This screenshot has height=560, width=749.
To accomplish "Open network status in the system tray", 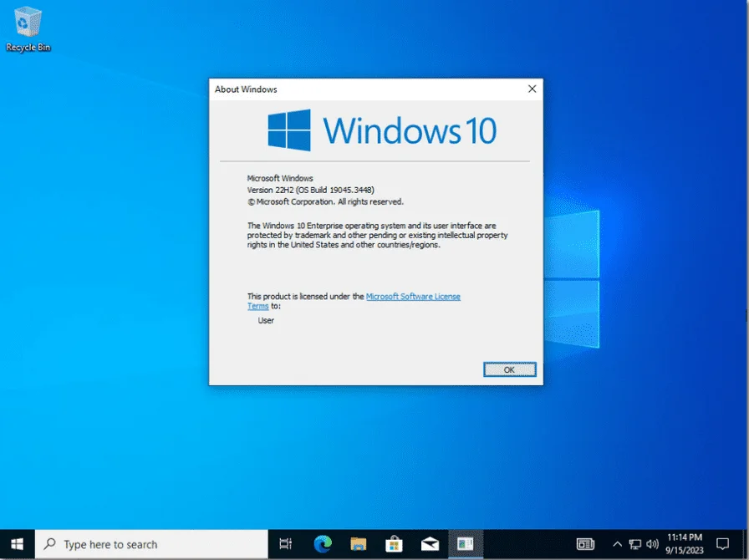I will (634, 544).
